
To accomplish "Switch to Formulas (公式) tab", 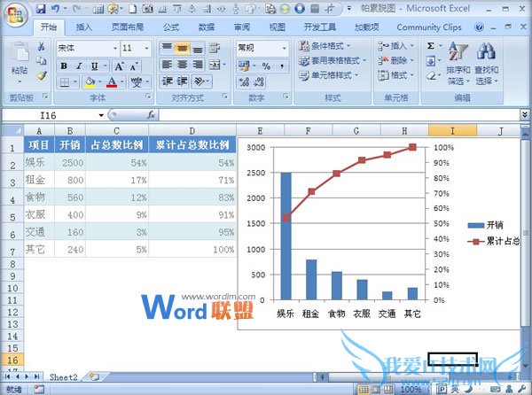I will pos(170,27).
